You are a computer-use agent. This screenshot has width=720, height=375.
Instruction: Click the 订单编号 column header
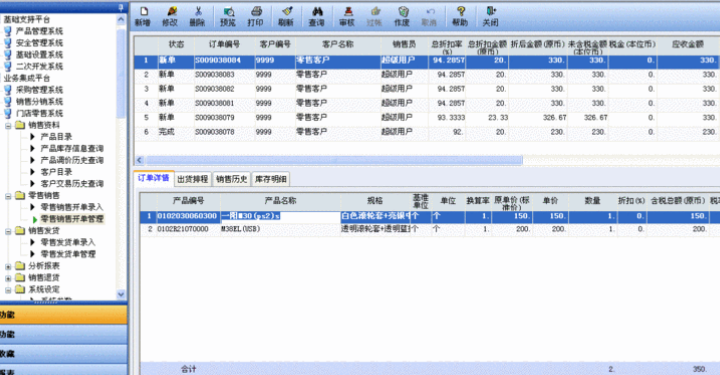click(224, 45)
